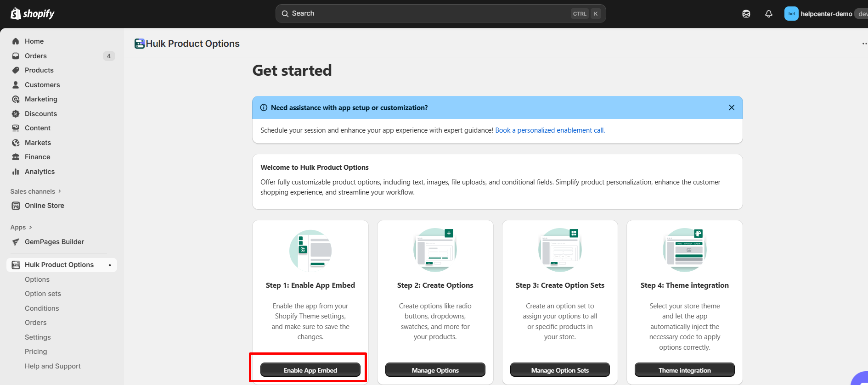Open Options under Hulk Product Options
Screen dimensions: 868x385
37,279
